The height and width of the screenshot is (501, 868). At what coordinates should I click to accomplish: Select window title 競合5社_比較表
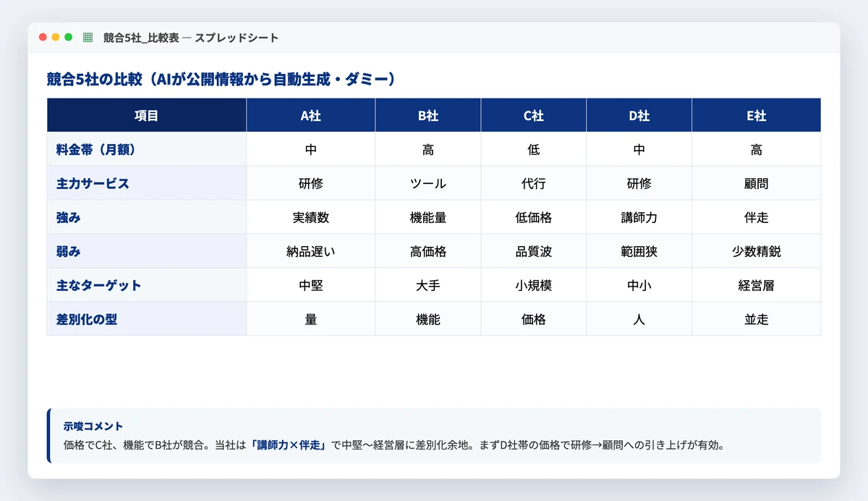[141, 38]
